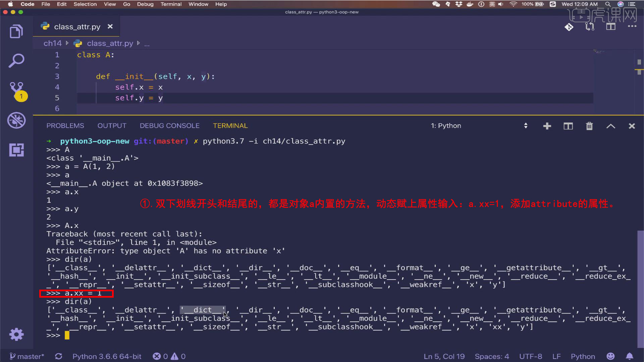Click the master* branch in status bar

[x=27, y=356]
